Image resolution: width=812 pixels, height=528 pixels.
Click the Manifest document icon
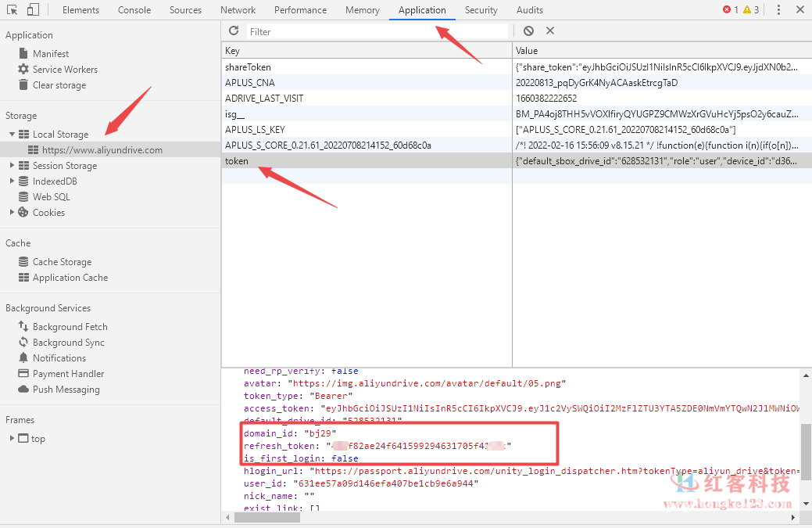pos(23,53)
